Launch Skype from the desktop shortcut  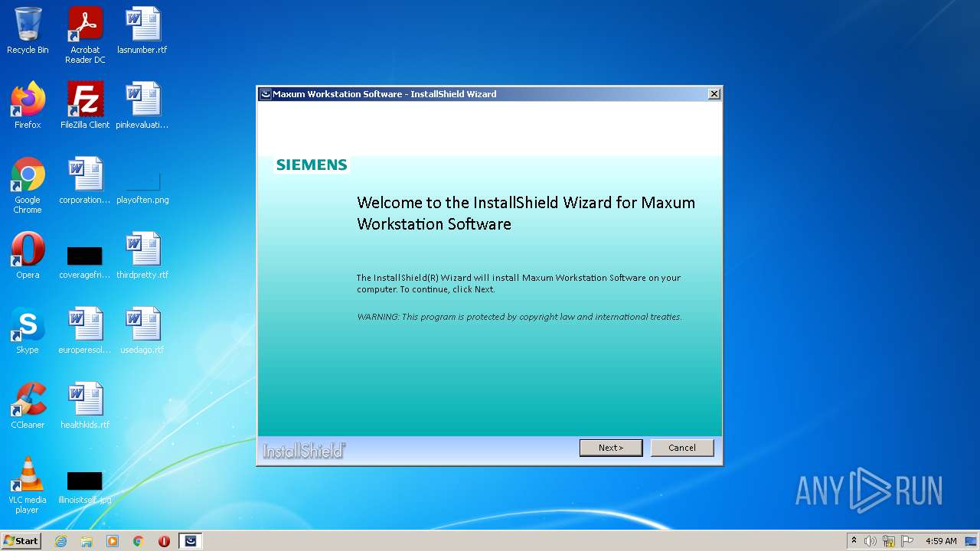(28, 331)
